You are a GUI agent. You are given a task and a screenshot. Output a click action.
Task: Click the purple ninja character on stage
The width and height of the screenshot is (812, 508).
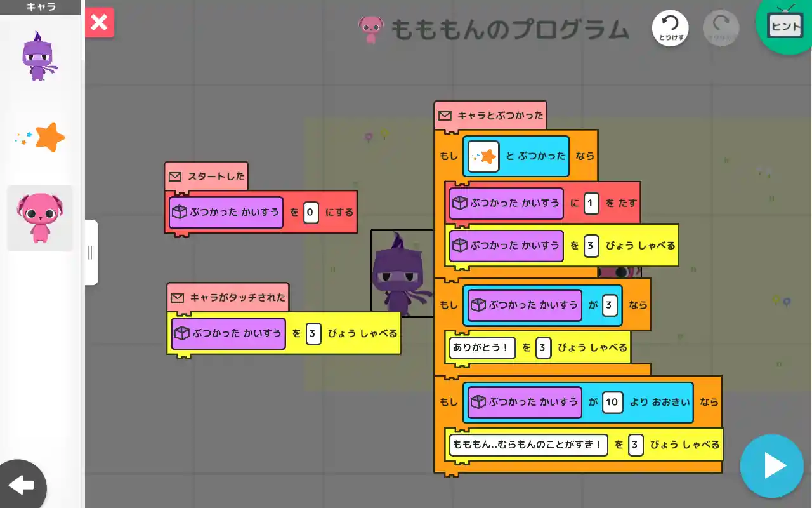pos(400,274)
